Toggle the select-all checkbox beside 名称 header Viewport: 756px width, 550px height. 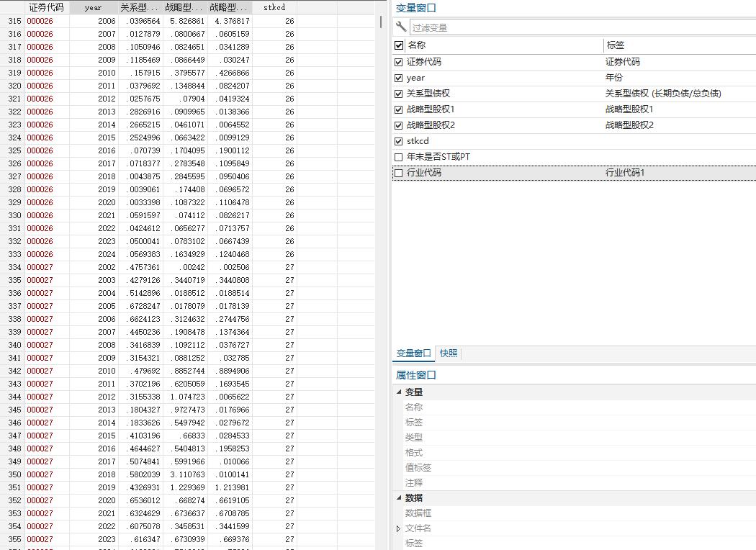coord(400,45)
